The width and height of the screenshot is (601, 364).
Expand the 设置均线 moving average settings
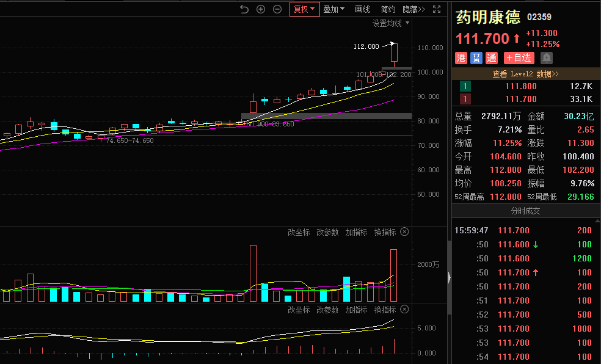[x=391, y=23]
